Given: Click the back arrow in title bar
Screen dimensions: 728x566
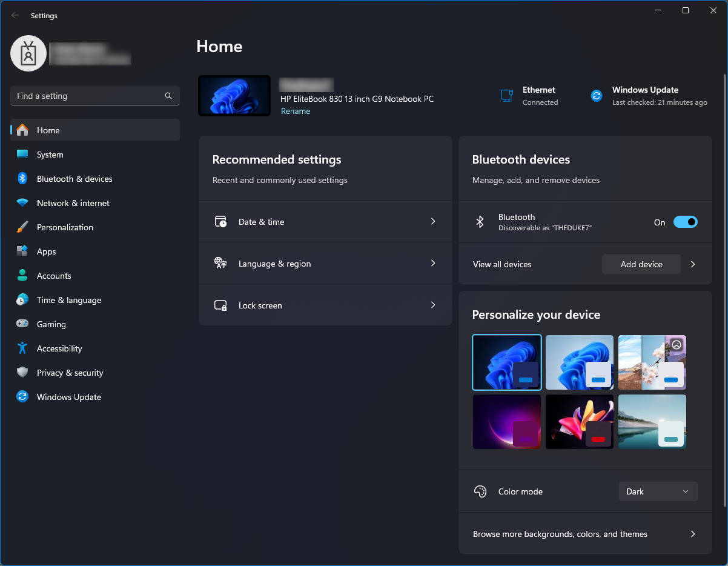Looking at the screenshot, I should point(15,16).
